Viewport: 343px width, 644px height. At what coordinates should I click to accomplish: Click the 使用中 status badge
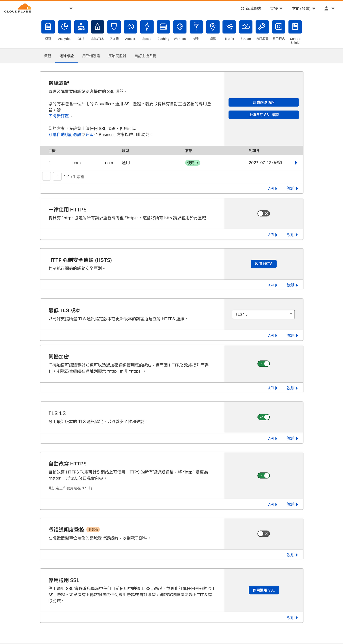tap(193, 163)
